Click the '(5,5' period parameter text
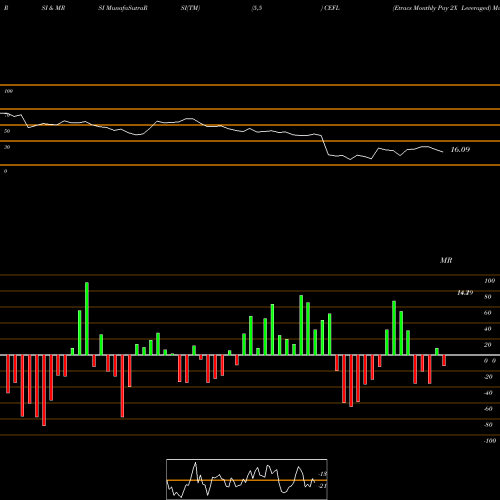This screenshot has width=500, height=500. pyautogui.click(x=257, y=8)
